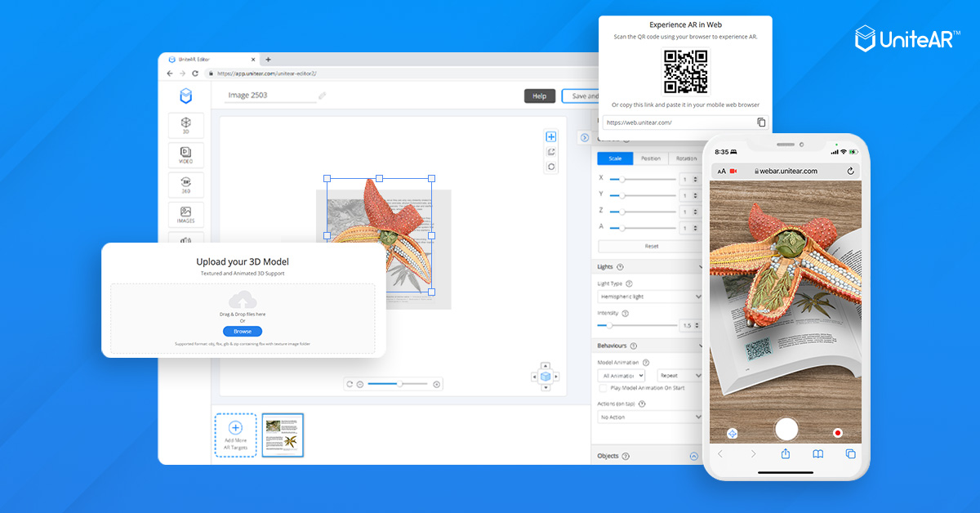Switch to the Rotation tab

point(686,158)
